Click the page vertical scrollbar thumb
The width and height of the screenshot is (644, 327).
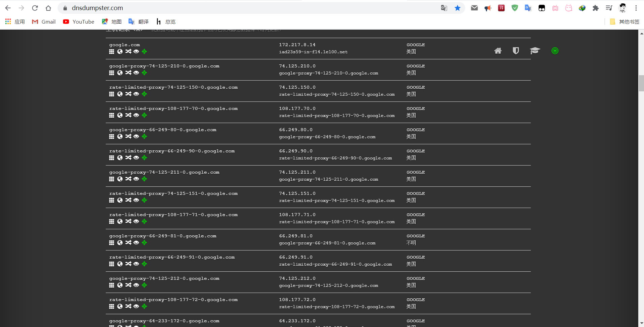[641, 83]
